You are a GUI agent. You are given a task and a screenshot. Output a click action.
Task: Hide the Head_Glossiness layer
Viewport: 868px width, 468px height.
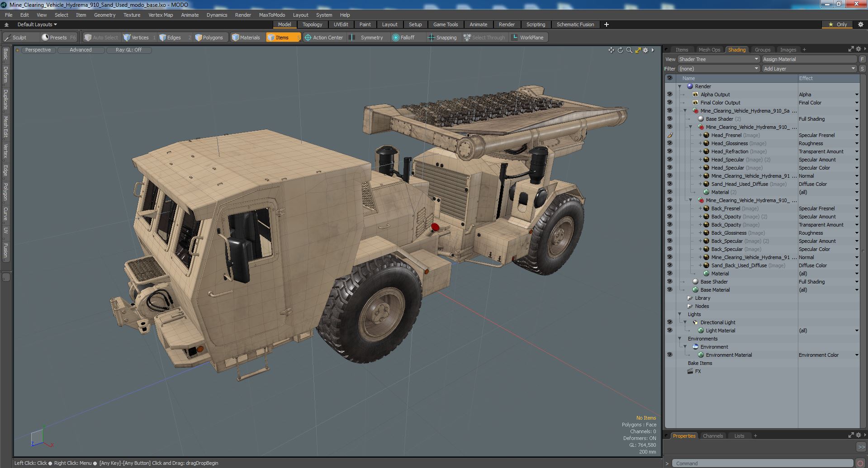[x=669, y=143]
